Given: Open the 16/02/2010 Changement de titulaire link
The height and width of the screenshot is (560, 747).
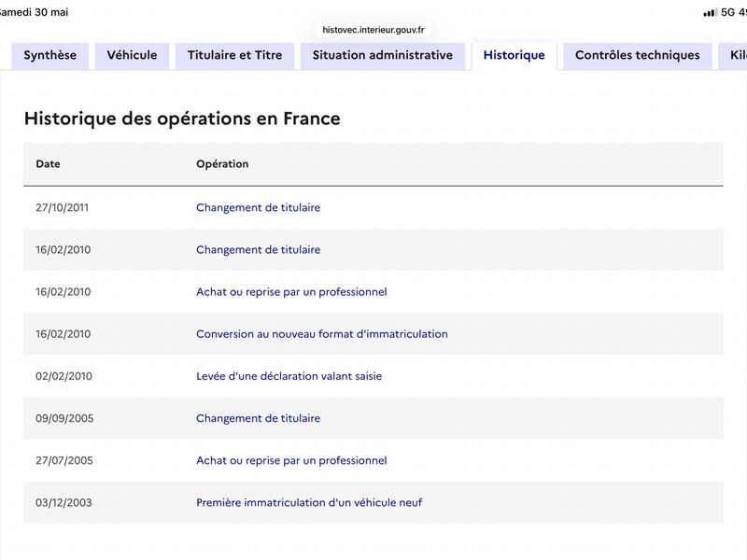Looking at the screenshot, I should [259, 249].
